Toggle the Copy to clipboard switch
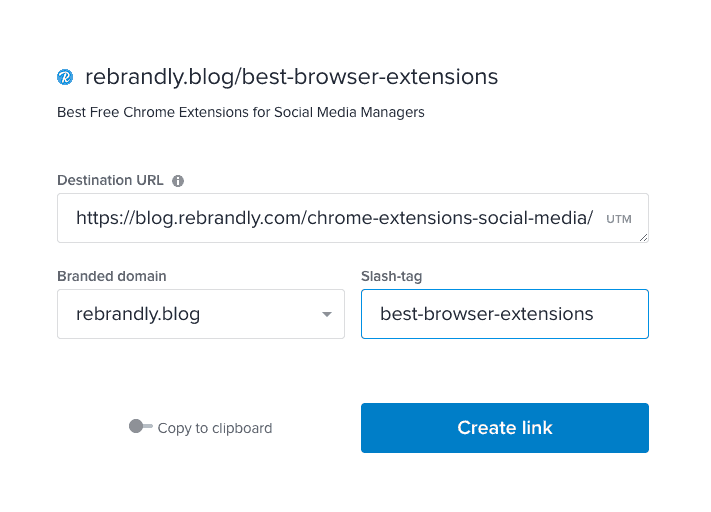 point(140,427)
